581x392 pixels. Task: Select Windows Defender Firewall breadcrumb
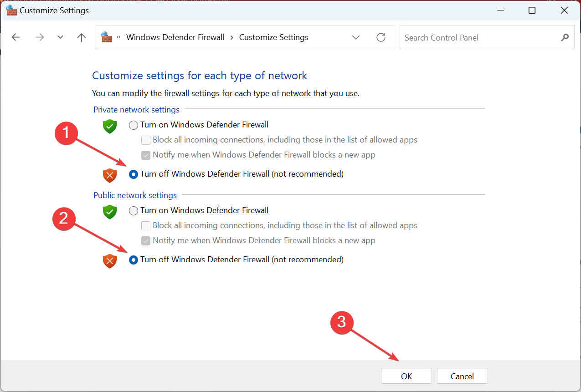175,37
